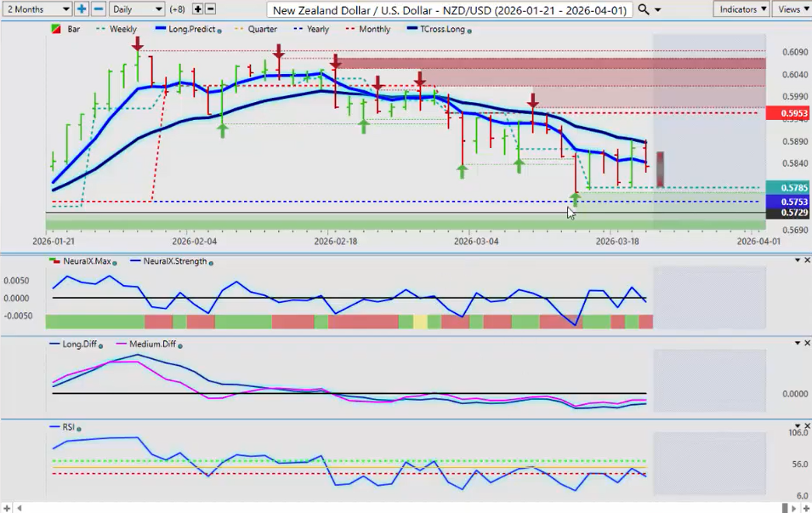The height and width of the screenshot is (513, 812).
Task: Click the blue plus zoom-in button
Action: [x=82, y=9]
